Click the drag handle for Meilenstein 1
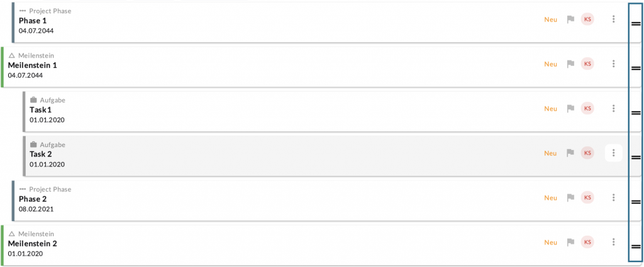The height and width of the screenshot is (267, 644). 636,68
